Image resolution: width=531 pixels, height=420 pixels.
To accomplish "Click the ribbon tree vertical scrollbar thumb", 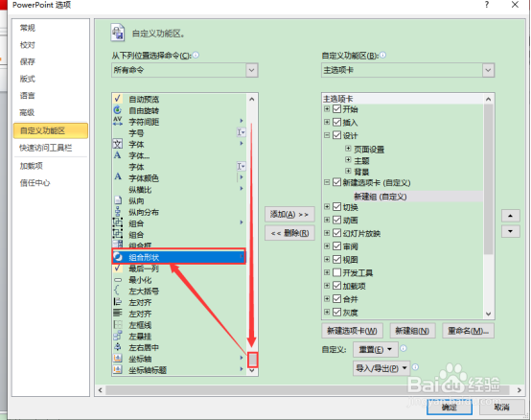I will [488, 179].
